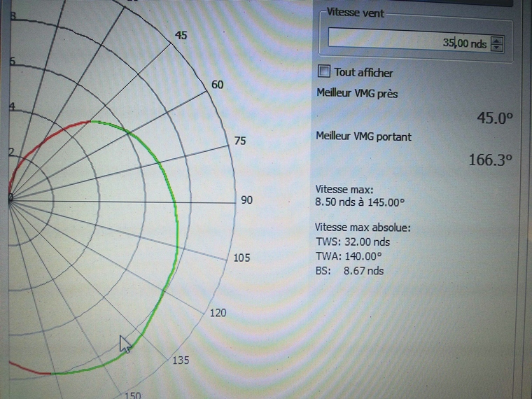532x399 pixels.
Task: Click the BS 8.67 nds value
Action: click(x=365, y=270)
